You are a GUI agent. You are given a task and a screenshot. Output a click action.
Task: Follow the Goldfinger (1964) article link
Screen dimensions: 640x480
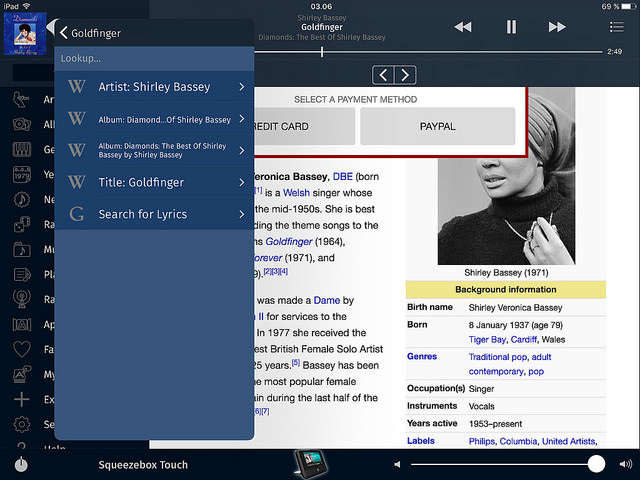pyautogui.click(x=289, y=242)
